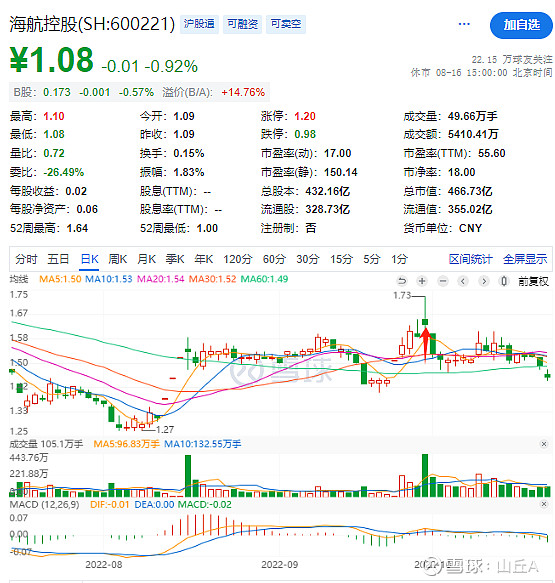Open 区间统计 interval statistics
Viewport: 555px width, 583px height.
pyautogui.click(x=470, y=259)
